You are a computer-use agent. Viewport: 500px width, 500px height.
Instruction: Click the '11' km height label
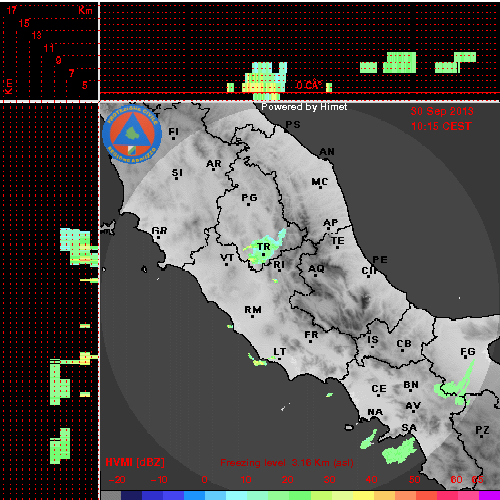49,48
